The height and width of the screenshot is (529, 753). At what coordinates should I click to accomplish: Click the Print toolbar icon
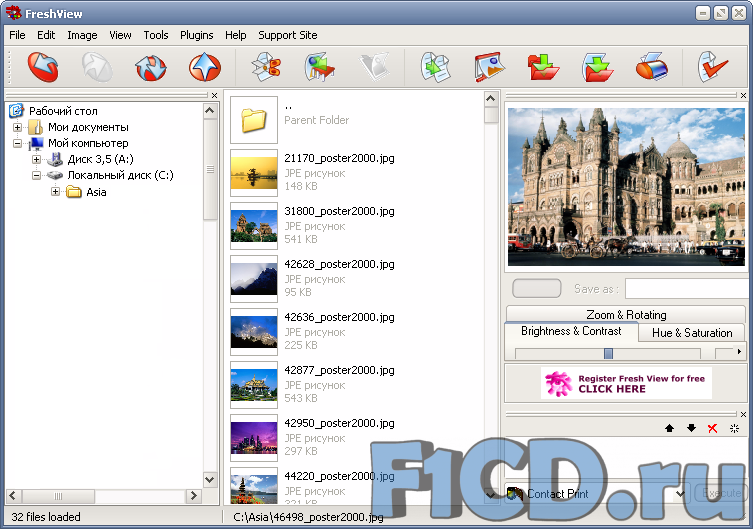point(652,67)
